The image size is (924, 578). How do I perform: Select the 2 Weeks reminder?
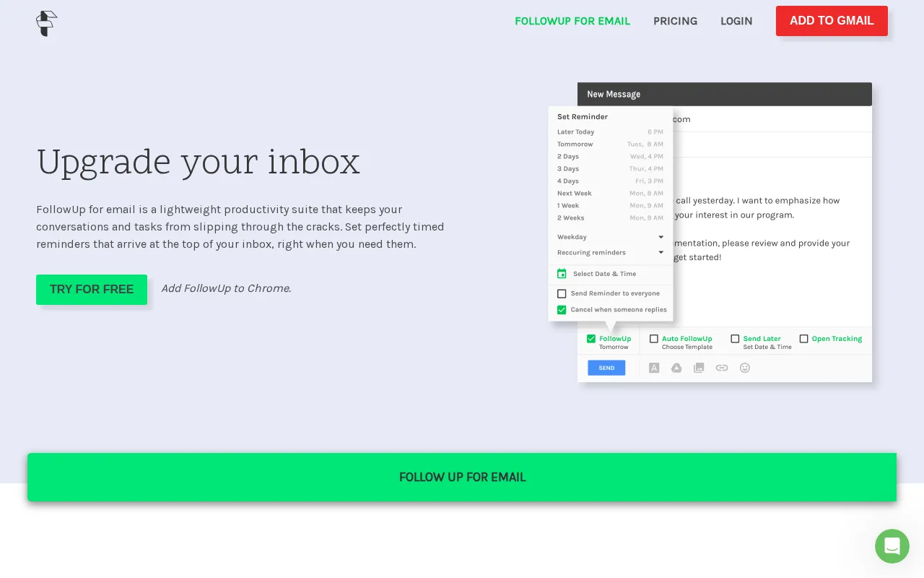(611, 217)
